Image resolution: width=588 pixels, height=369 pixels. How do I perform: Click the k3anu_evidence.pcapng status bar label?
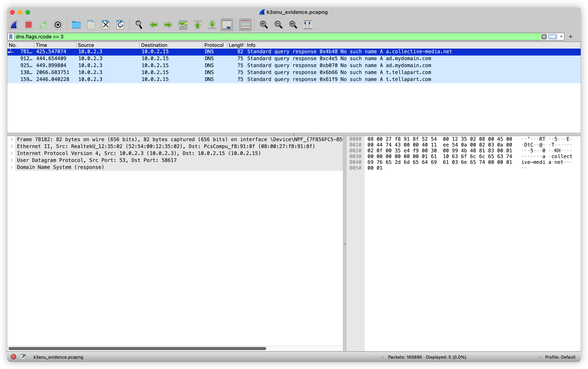coord(58,357)
